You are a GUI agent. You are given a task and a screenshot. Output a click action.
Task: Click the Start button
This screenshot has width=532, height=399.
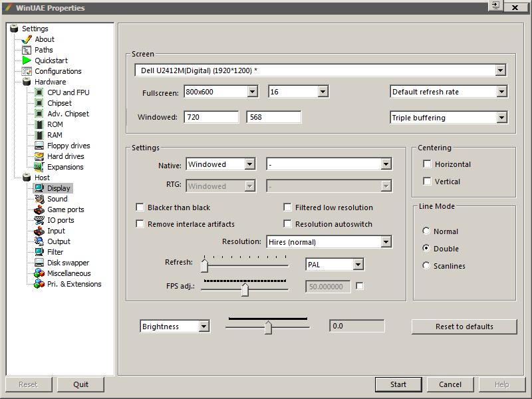click(x=398, y=384)
